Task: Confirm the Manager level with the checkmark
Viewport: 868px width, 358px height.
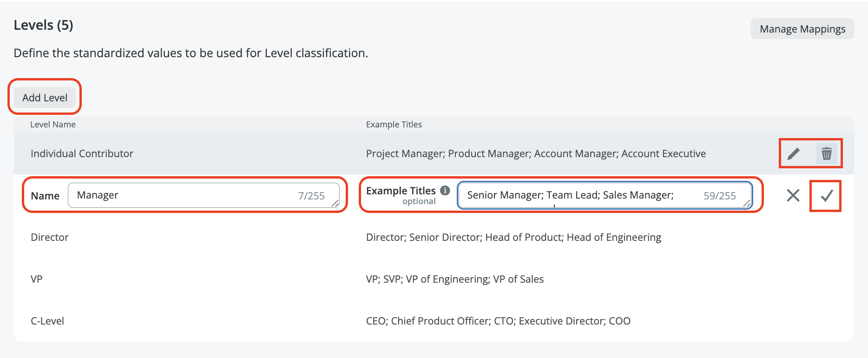Action: point(826,196)
